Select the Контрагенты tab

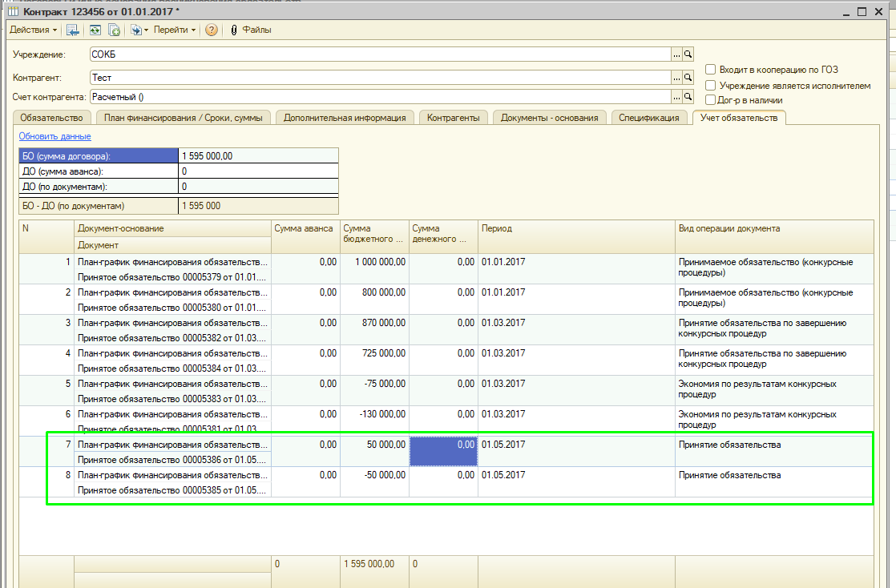pos(453,118)
